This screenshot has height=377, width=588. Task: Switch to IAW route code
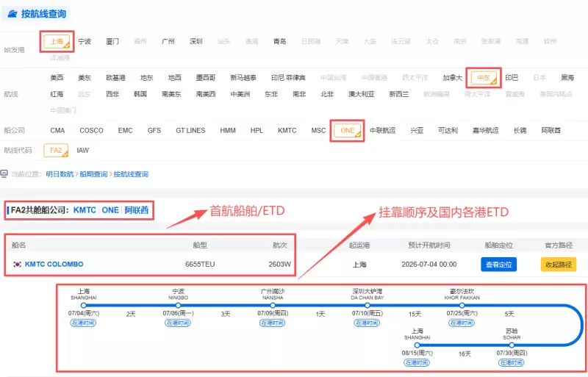click(x=83, y=151)
